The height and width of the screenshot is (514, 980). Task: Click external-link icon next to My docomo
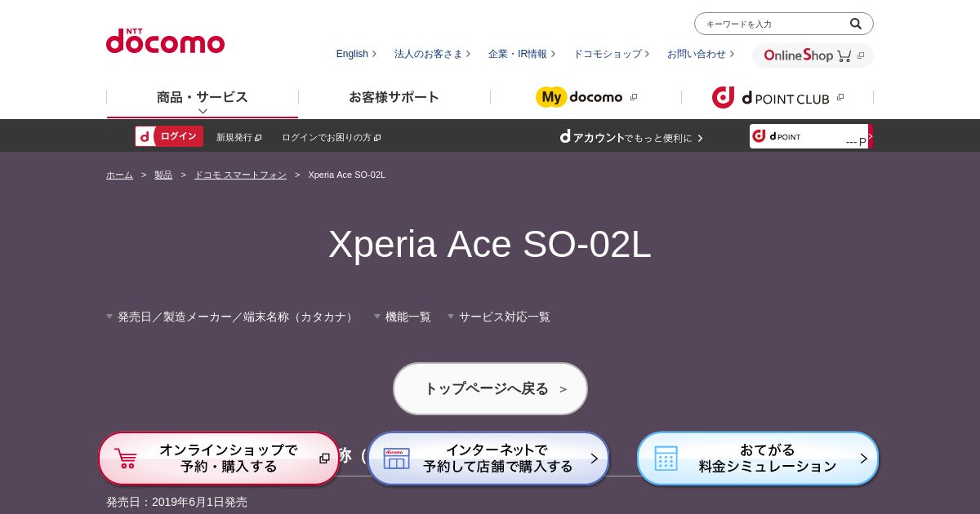(634, 97)
